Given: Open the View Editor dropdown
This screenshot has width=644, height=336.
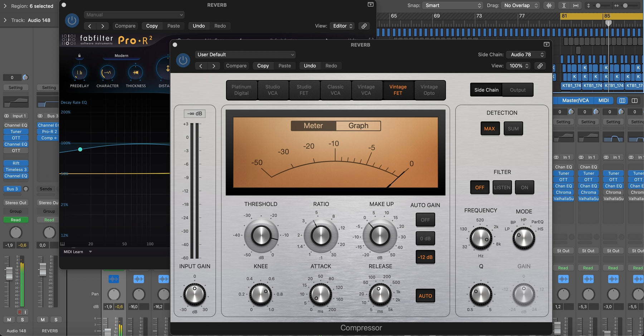Looking at the screenshot, I should point(342,26).
